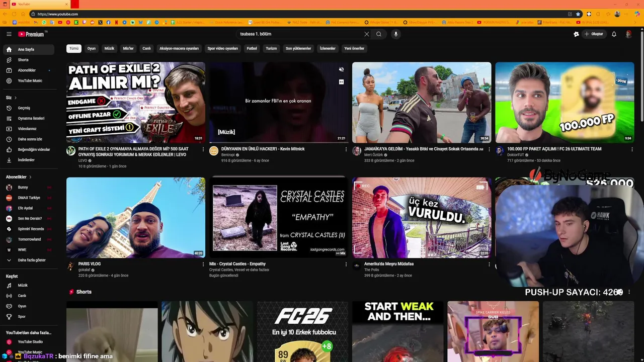Open the FC26 En iyi 10 short
The height and width of the screenshot is (362, 644).
pyautogui.click(x=302, y=332)
